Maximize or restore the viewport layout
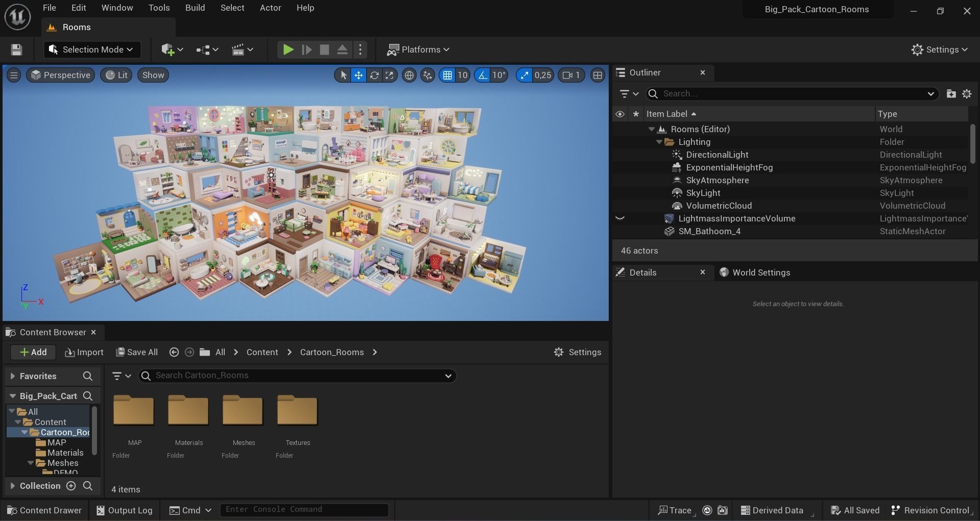The width and height of the screenshot is (980, 521). tap(597, 76)
